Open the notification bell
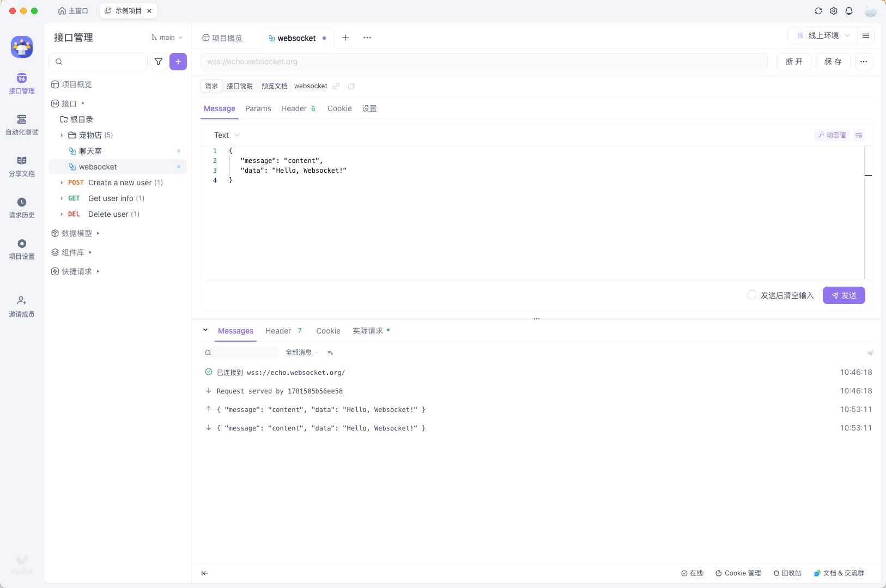The height and width of the screenshot is (588, 886). pos(849,10)
